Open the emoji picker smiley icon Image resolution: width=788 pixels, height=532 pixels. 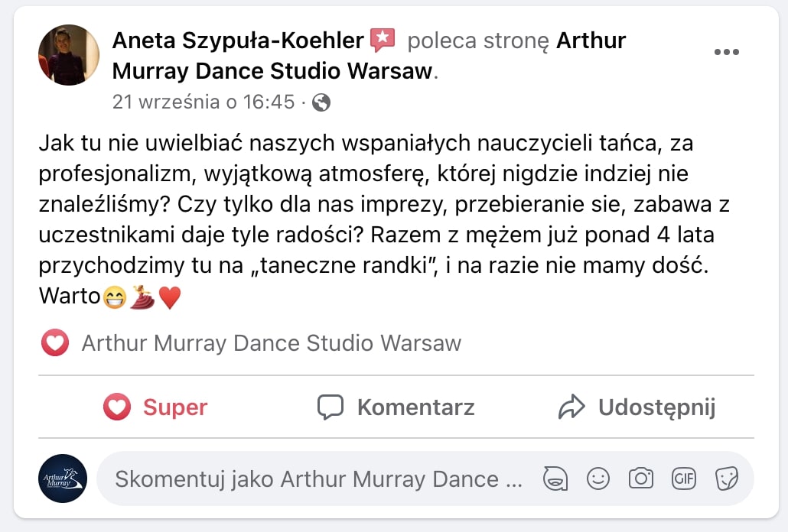tap(598, 479)
